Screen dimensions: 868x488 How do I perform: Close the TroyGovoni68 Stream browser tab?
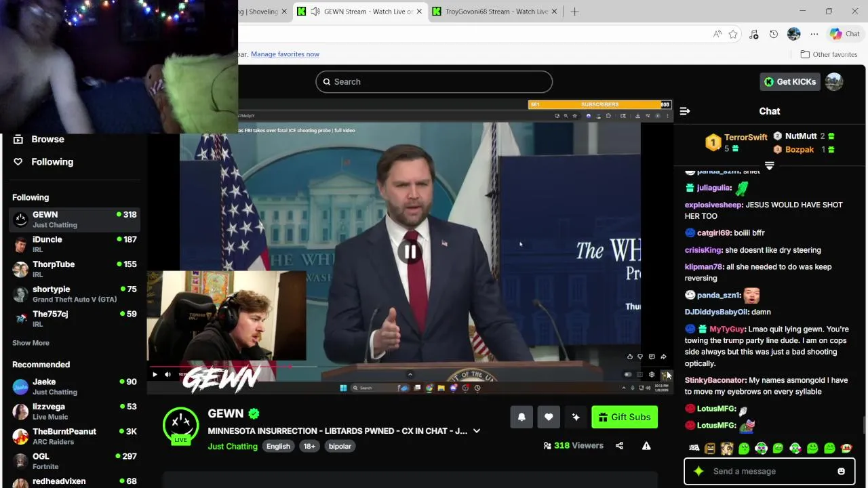(554, 12)
